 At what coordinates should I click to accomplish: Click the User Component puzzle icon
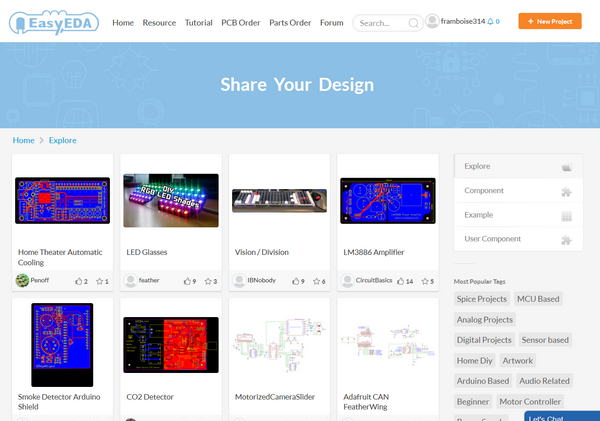click(x=567, y=240)
